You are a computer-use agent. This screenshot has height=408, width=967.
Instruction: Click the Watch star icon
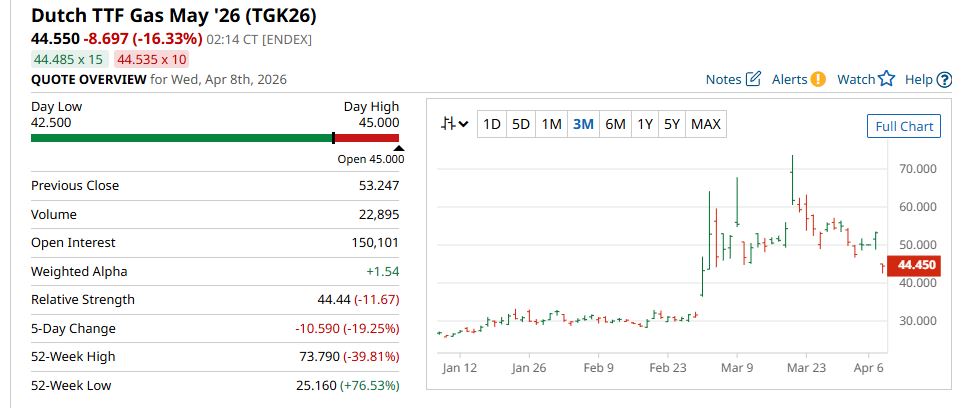(x=886, y=79)
